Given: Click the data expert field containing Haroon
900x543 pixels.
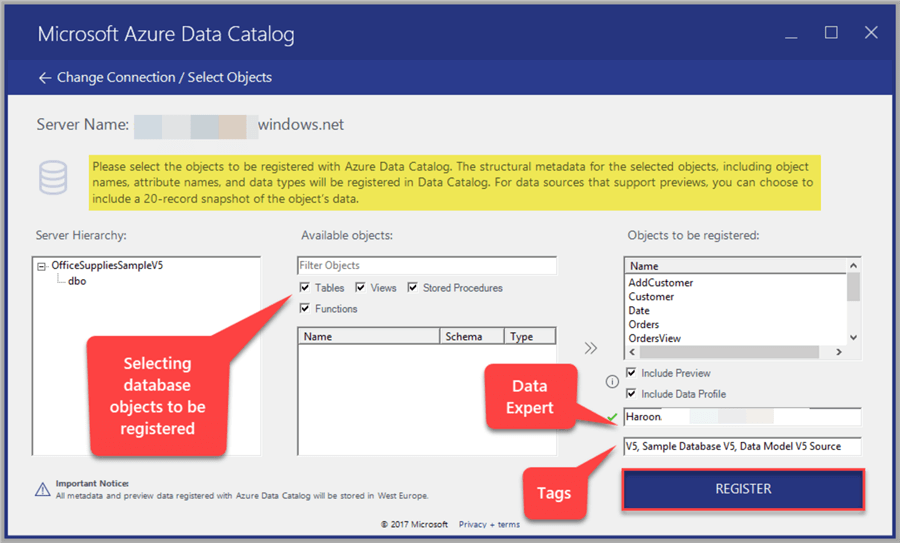Looking at the screenshot, I should pyautogui.click(x=743, y=417).
